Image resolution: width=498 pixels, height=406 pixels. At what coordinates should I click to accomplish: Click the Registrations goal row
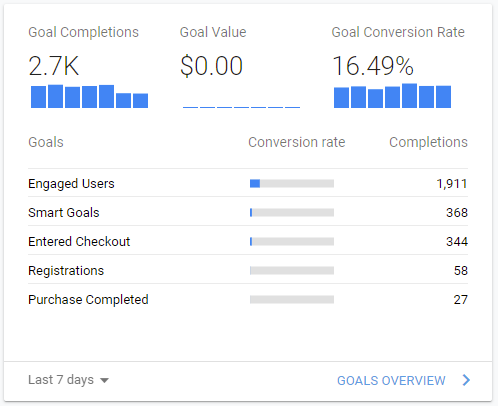(x=248, y=270)
